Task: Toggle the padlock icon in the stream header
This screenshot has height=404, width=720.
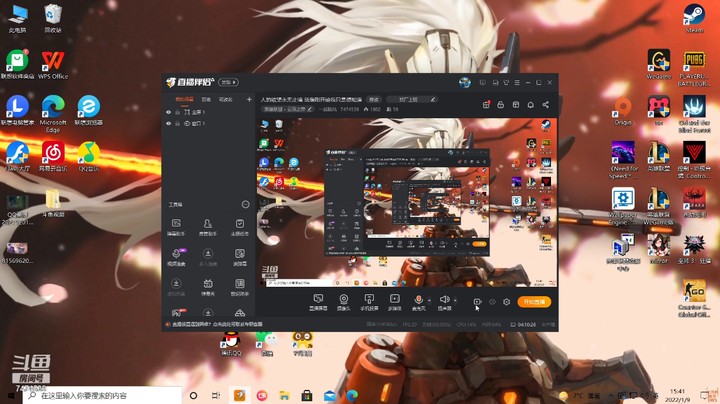Action: coord(501,105)
